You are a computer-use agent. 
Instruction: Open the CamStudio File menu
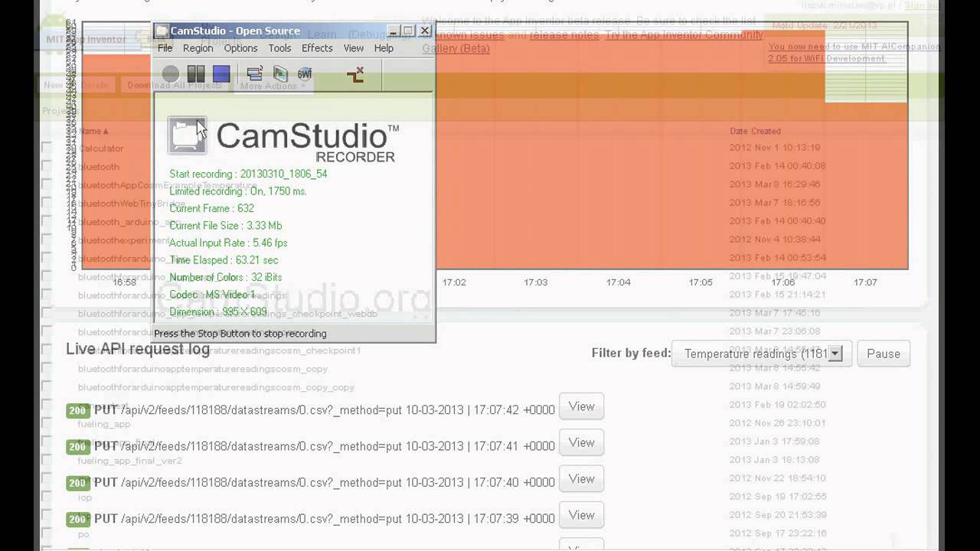pyautogui.click(x=165, y=48)
